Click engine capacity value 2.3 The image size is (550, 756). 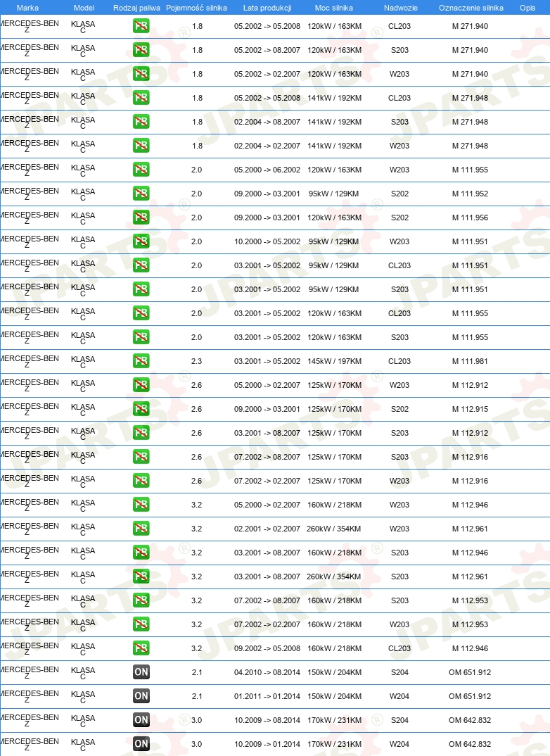[x=196, y=361]
